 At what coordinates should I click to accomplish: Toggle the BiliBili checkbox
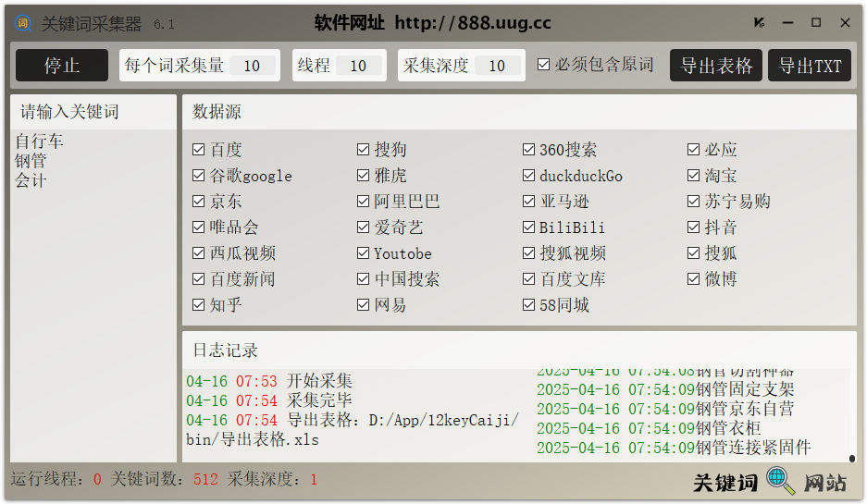point(528,227)
